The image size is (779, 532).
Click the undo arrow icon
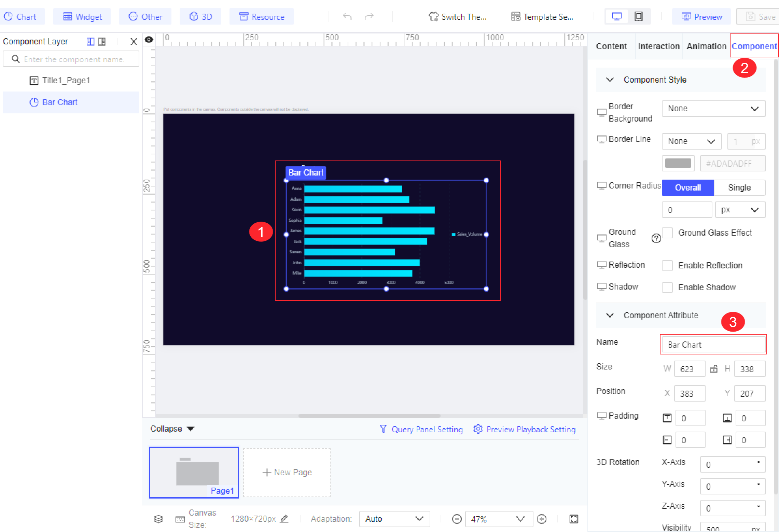pyautogui.click(x=347, y=16)
